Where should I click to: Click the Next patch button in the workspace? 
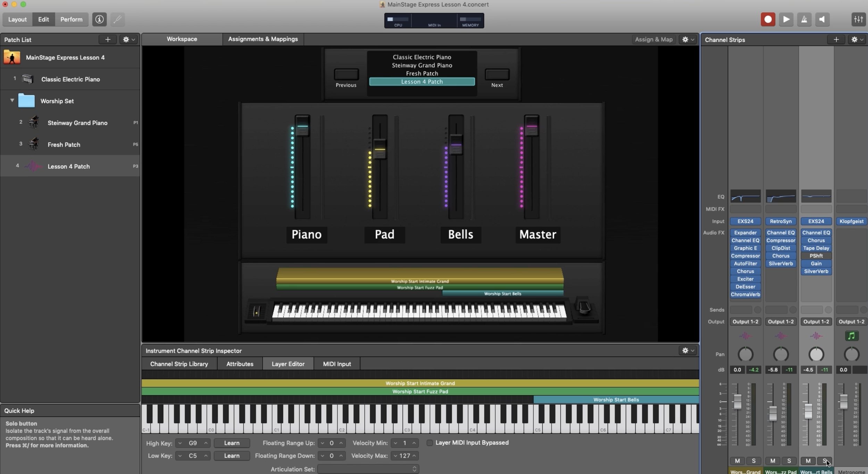(x=497, y=74)
